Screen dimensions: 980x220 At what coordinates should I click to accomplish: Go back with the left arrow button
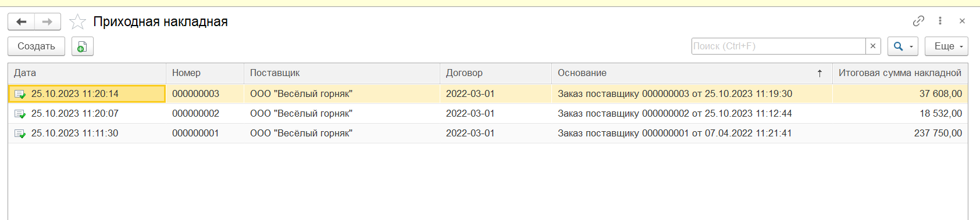tap(22, 22)
